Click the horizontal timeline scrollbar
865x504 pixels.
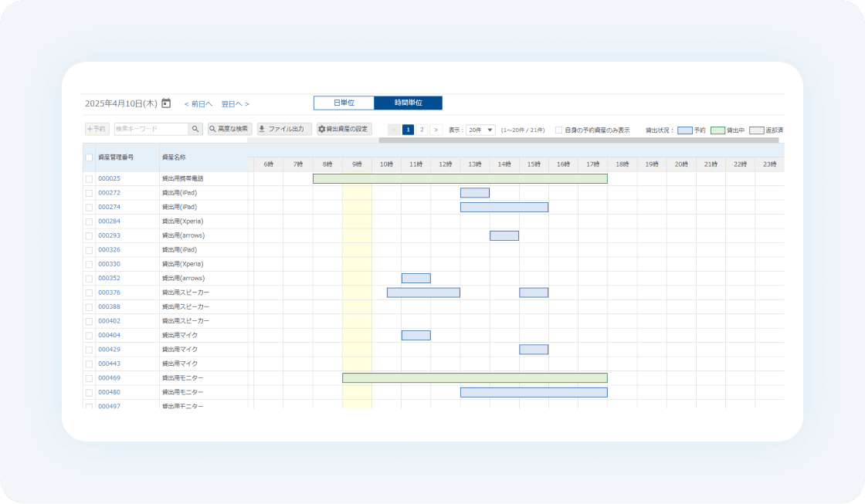tap(578, 140)
